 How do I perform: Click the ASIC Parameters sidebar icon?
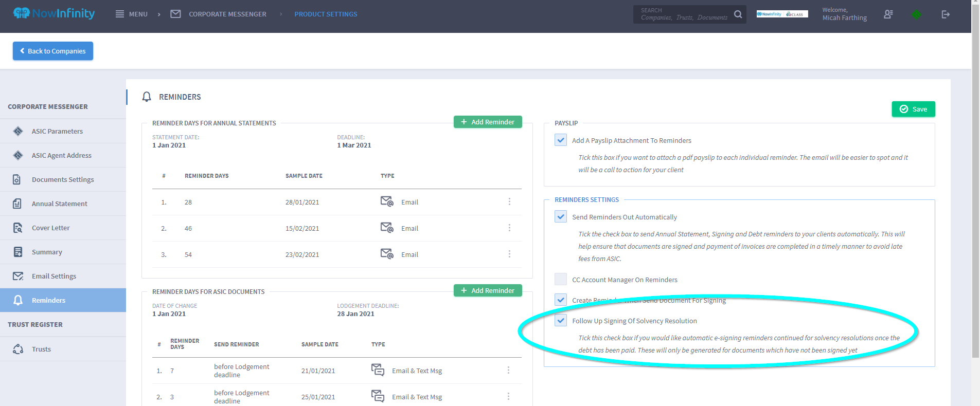point(18,131)
